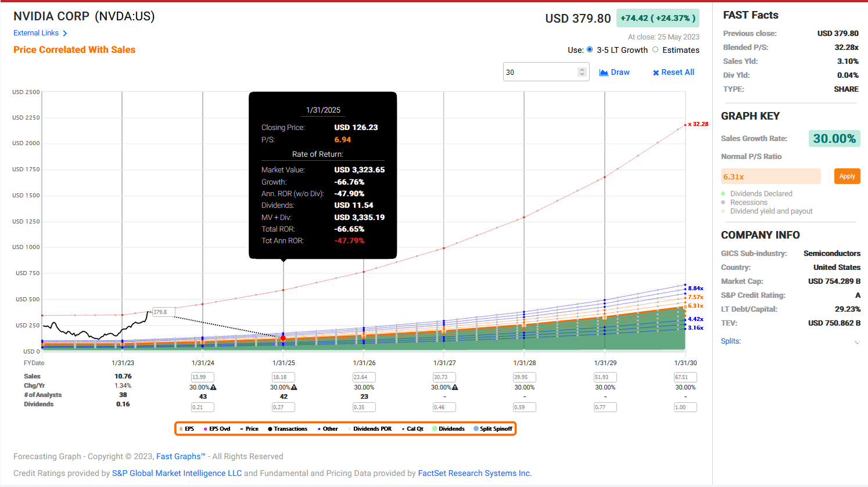Click the Market Cap value USD 754.289 B
Image resolution: width=868 pixels, height=487 pixels.
[x=834, y=282]
